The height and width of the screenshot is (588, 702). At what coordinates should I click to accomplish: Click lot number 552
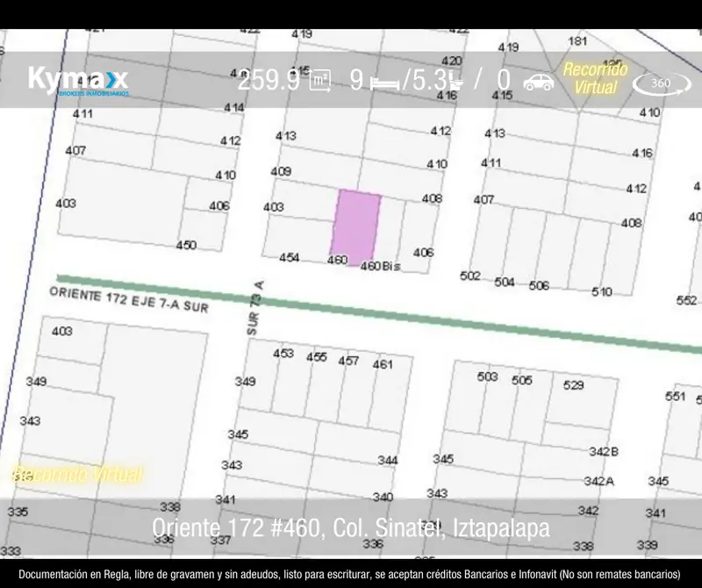[x=686, y=300]
